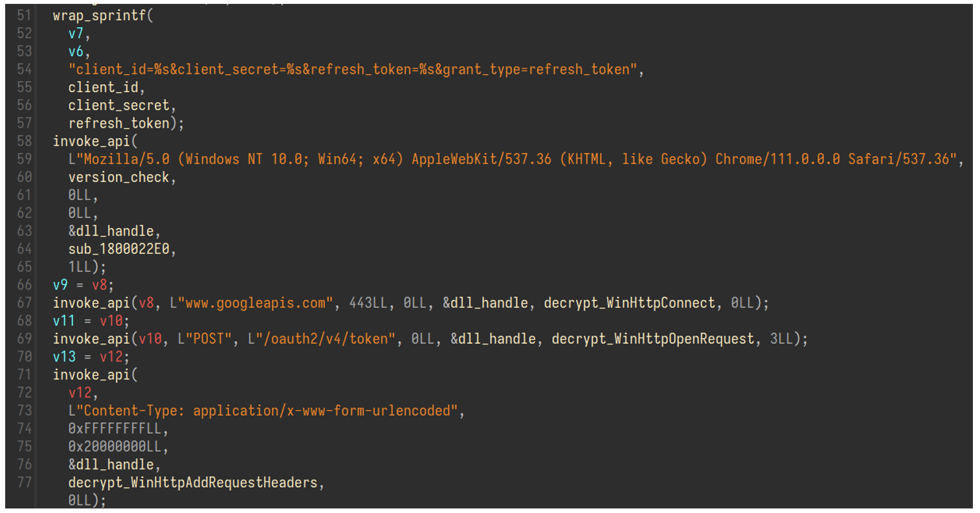The height and width of the screenshot is (513, 980).
Task: Click the decrypt_WinHttpOpenRequest function reference
Action: coord(652,339)
